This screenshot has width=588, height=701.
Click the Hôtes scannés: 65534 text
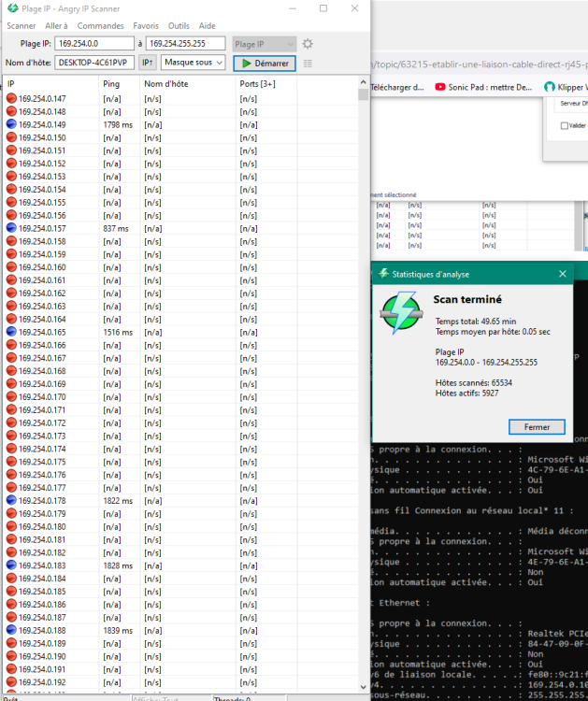point(474,382)
